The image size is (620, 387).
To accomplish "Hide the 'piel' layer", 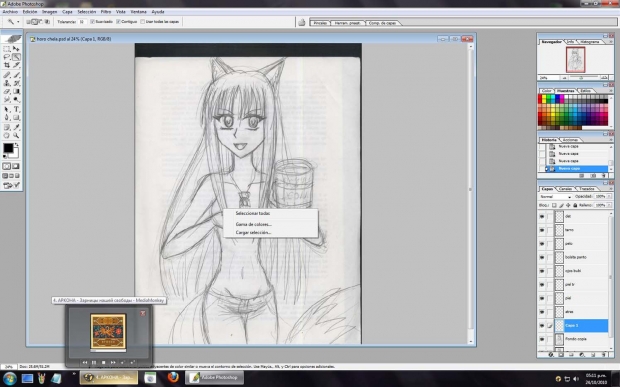I will [542, 298].
